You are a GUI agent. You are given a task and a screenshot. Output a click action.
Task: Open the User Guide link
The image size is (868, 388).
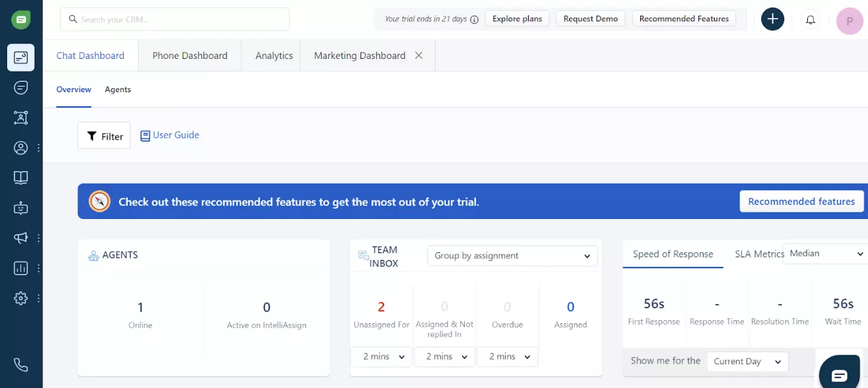[170, 135]
